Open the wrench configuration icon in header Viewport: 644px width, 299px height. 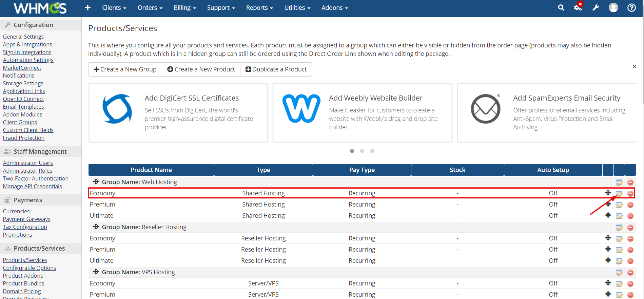(596, 8)
